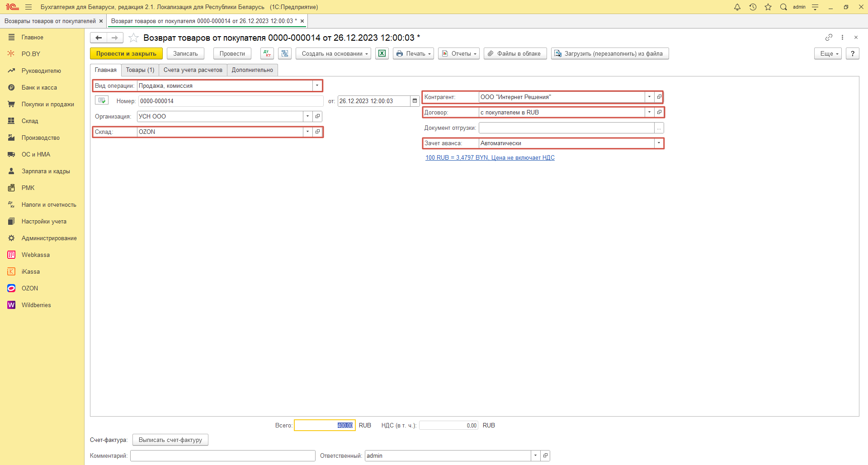The image size is (868, 465).
Task: Open Ответственный admin form icon
Action: click(545, 456)
